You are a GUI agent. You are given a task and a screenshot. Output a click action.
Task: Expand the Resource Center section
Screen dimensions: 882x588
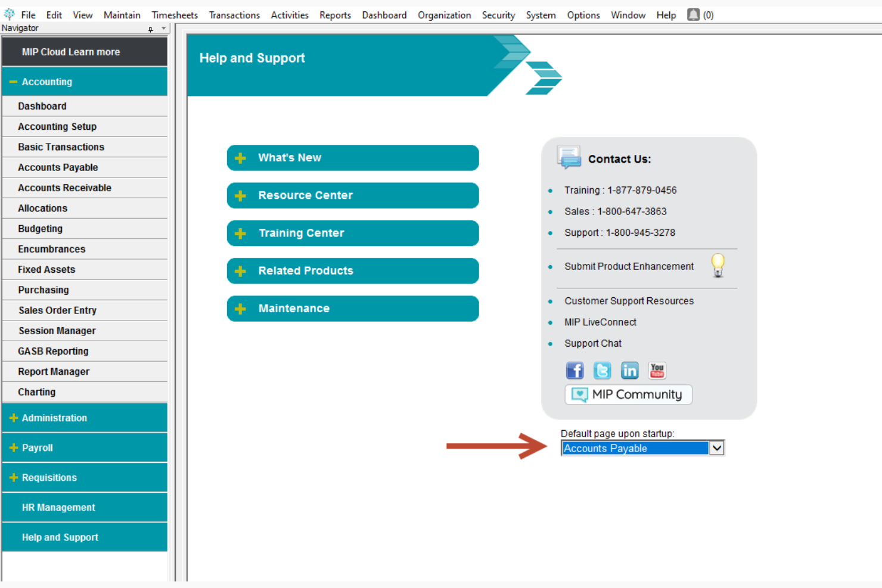tap(353, 195)
